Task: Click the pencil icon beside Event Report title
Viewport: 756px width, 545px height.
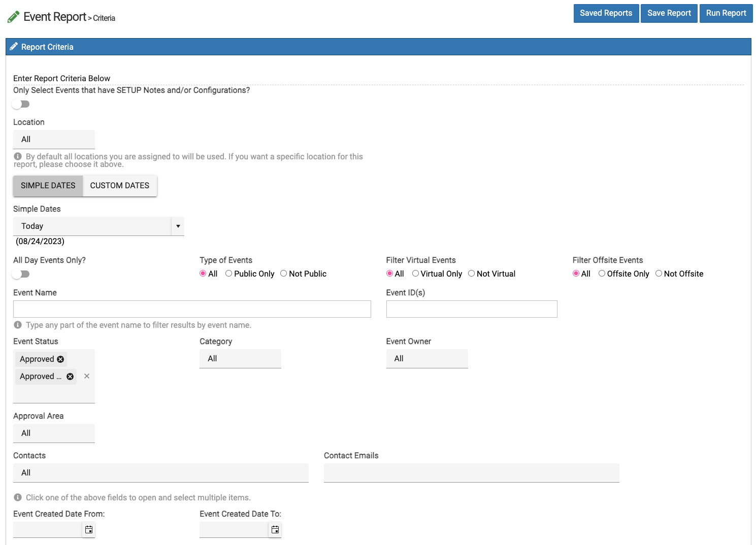Action: 13,17
